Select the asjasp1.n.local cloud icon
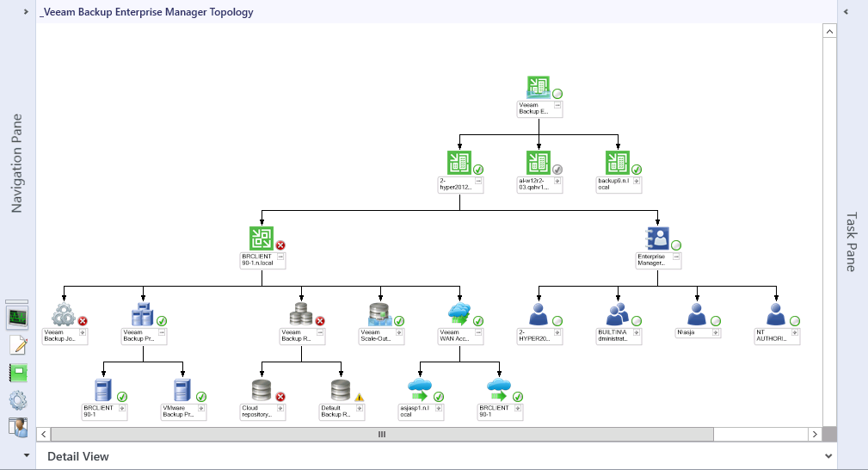Viewport: 868px width, 470px height. pyautogui.click(x=420, y=390)
